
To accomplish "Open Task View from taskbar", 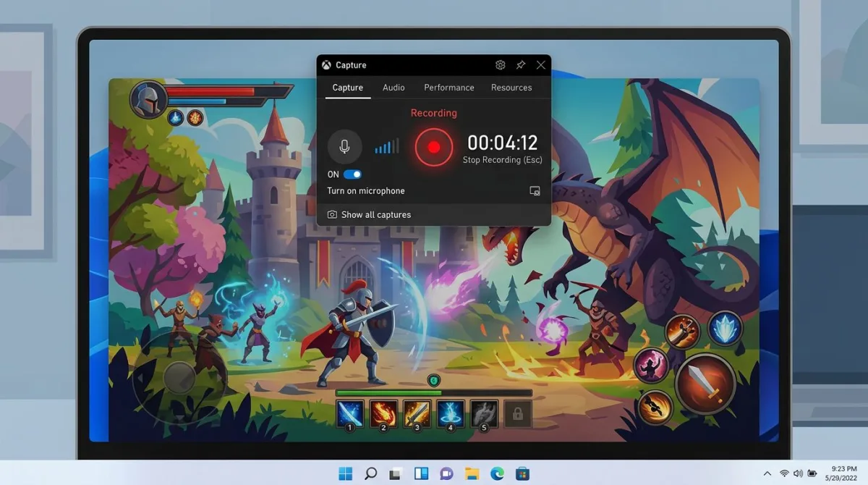I will (x=396, y=473).
